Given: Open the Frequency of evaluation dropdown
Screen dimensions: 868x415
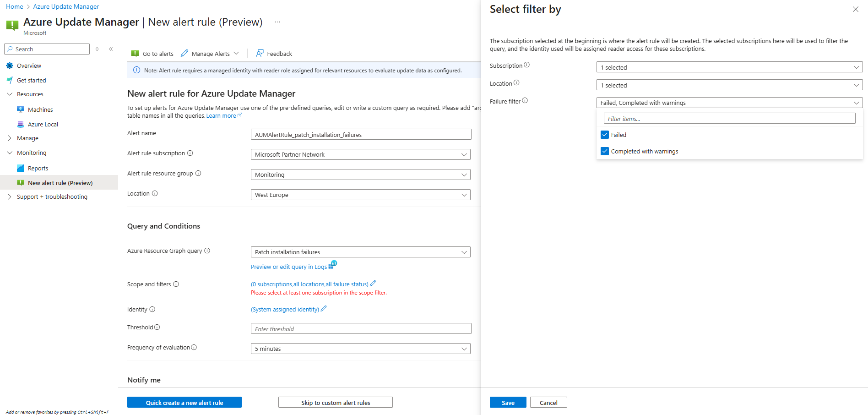Looking at the screenshot, I should [361, 349].
